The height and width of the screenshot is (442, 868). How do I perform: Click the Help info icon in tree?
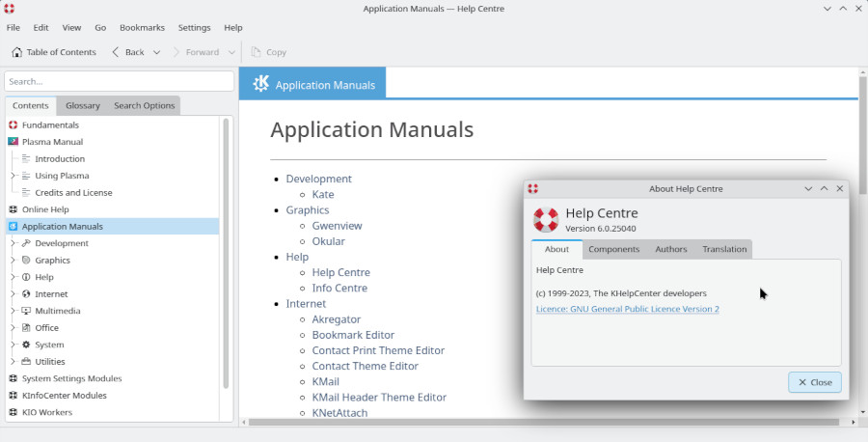(x=26, y=277)
